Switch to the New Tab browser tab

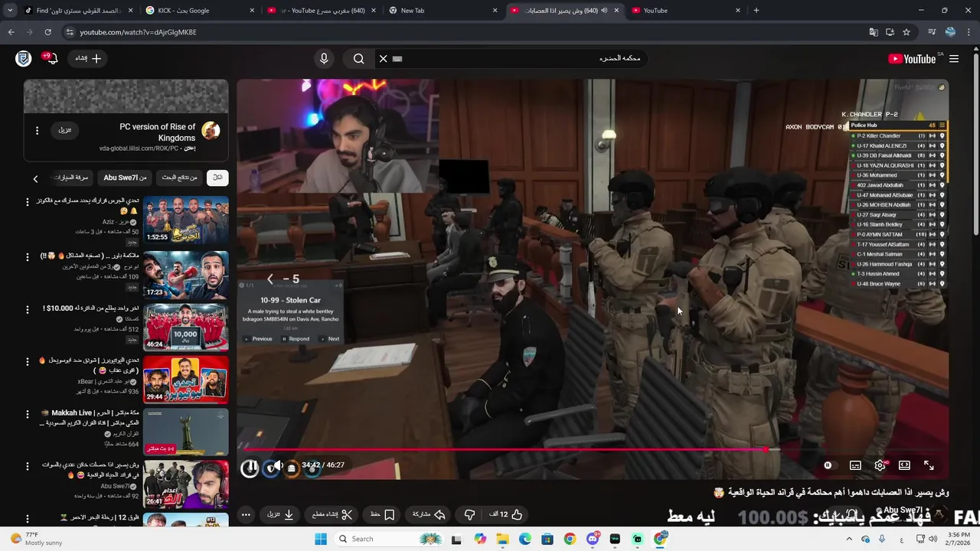(443, 11)
